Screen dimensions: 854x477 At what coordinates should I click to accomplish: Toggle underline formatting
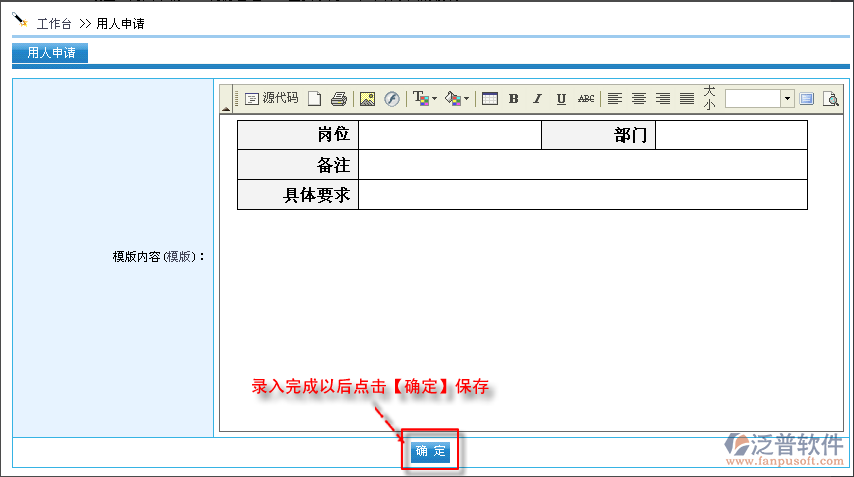click(x=561, y=99)
